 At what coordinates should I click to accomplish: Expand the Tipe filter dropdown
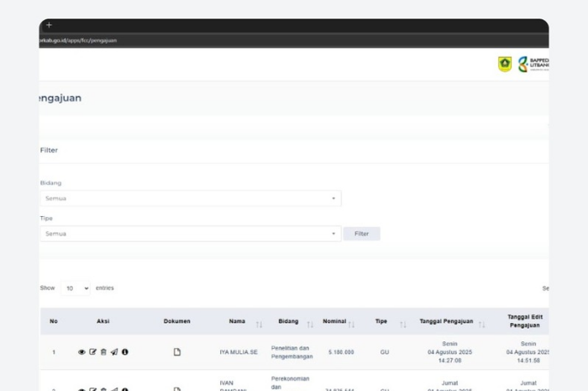[191, 234]
